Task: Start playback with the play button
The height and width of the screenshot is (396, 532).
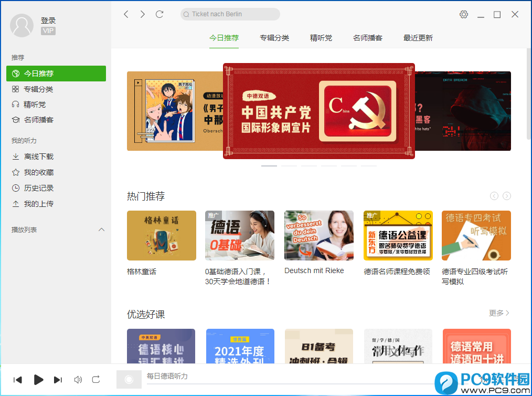Action: 39,380
